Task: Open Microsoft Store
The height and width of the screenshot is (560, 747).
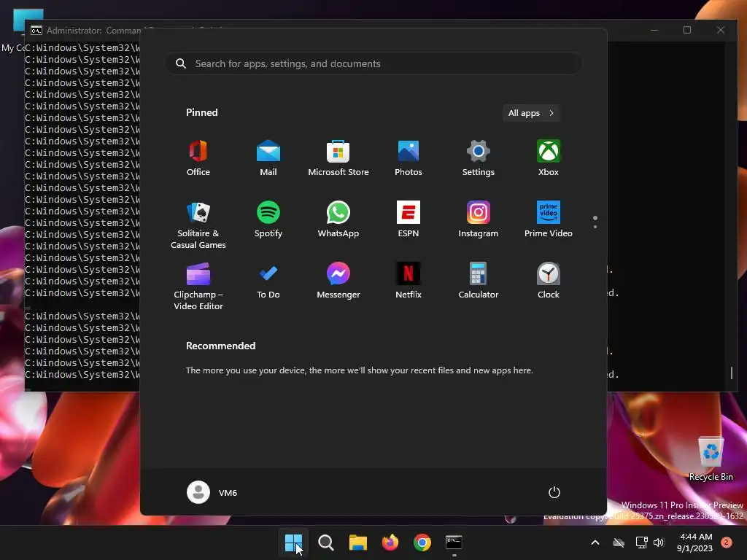Action: tap(338, 158)
